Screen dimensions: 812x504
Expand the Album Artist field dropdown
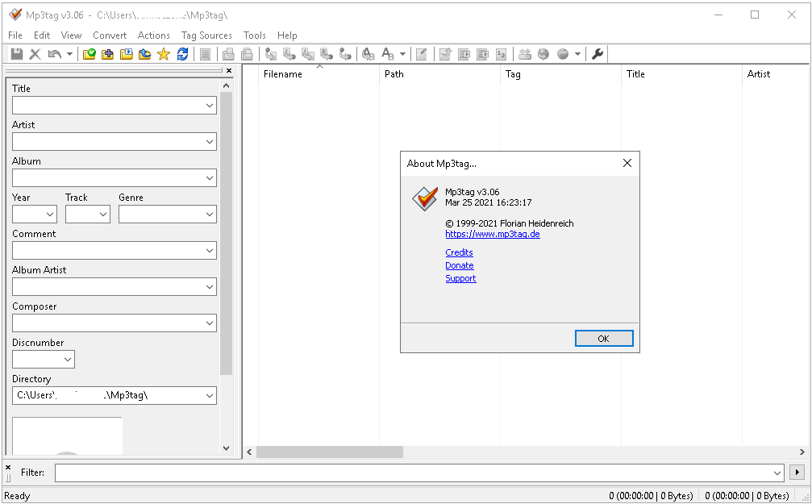point(209,287)
